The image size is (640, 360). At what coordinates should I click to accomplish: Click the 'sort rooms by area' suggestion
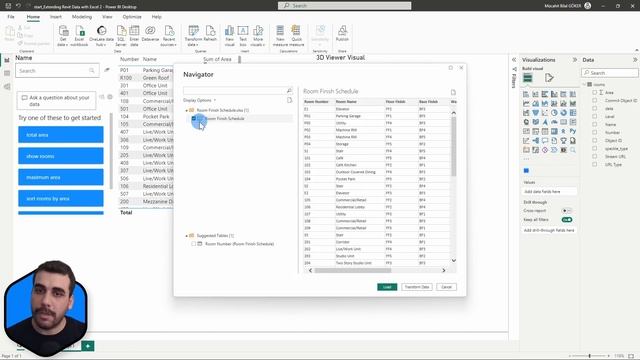coord(61,198)
